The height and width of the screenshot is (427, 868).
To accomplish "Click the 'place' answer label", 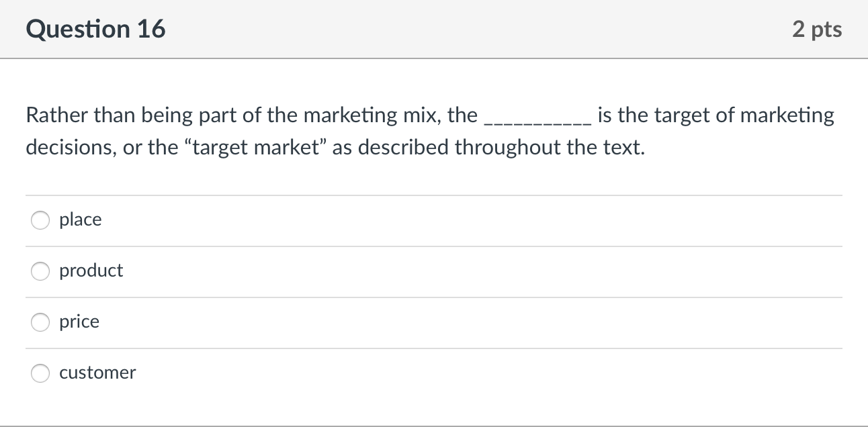I will 80,220.
